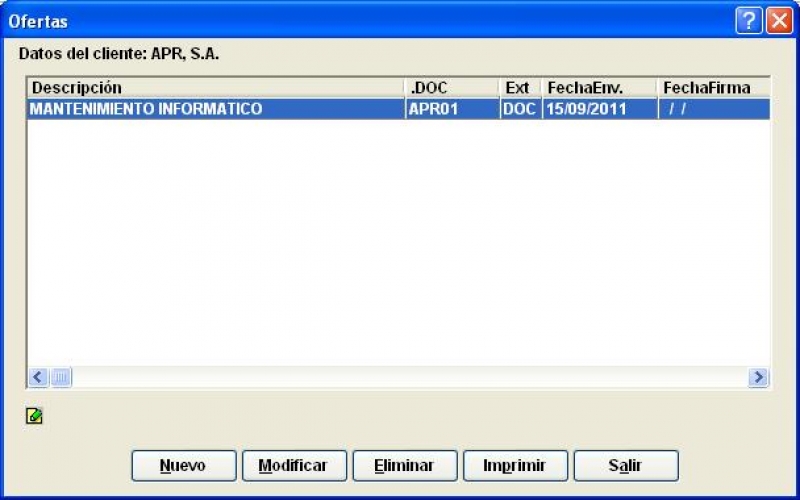Click the FechaFirma column header
The height and width of the screenshot is (500, 800).
714,88
